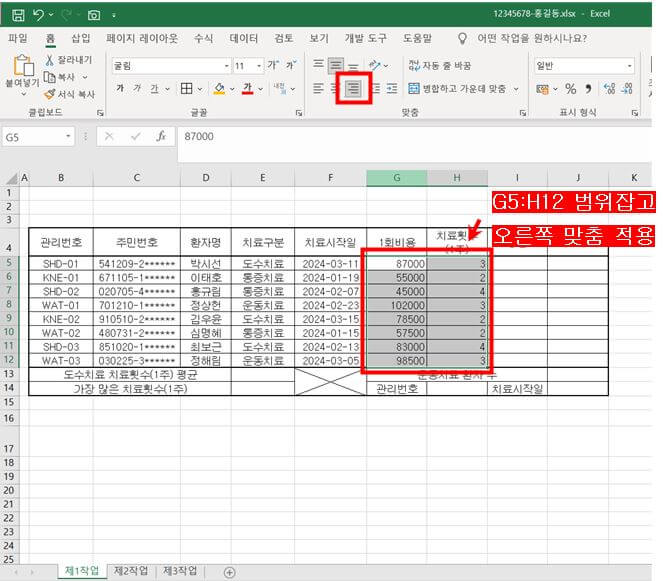Screen dimensions: 663x581
Task: Expand paste options arrow
Action: (24, 94)
